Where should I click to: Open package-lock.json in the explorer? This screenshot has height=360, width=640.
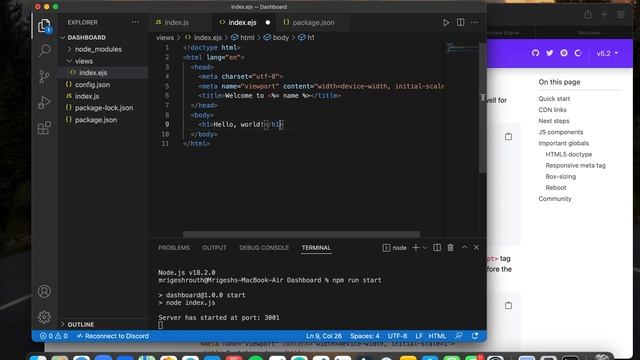tap(104, 108)
